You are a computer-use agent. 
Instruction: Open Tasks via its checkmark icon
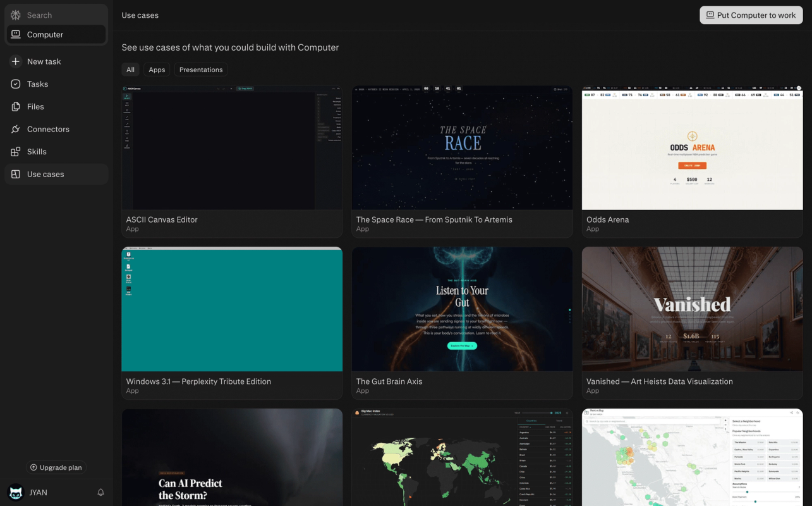(16, 84)
